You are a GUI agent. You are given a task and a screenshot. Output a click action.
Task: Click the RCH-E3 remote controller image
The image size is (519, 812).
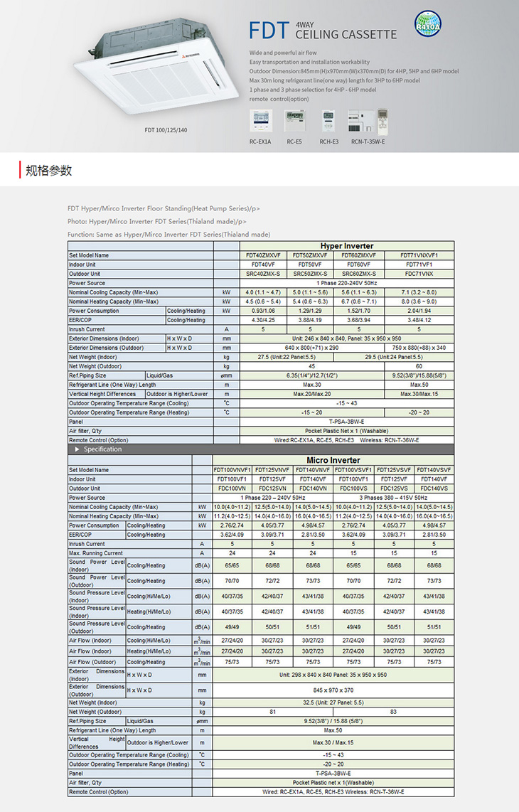(328, 121)
